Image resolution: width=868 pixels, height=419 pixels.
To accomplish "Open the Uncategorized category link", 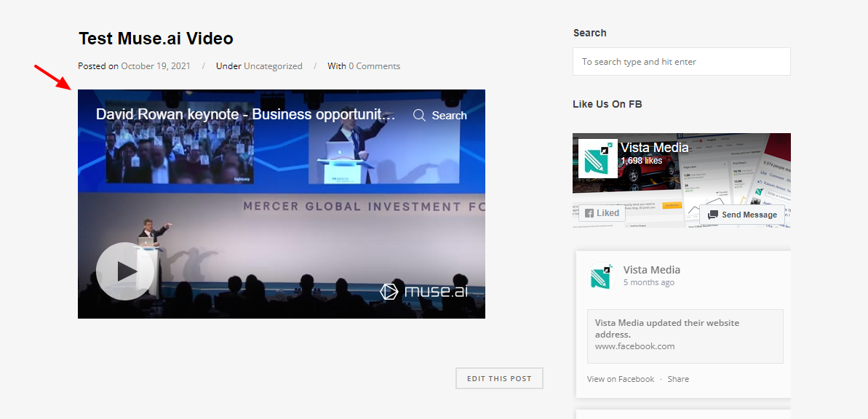I will pyautogui.click(x=273, y=66).
